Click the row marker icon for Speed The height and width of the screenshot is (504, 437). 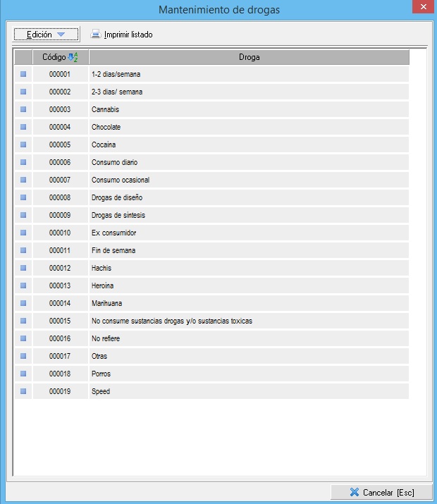click(23, 391)
